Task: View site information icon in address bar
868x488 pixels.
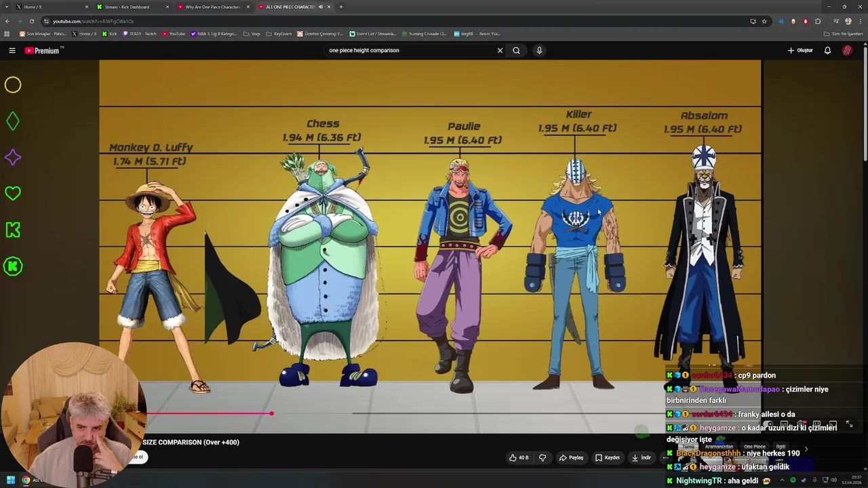Action: tap(46, 21)
